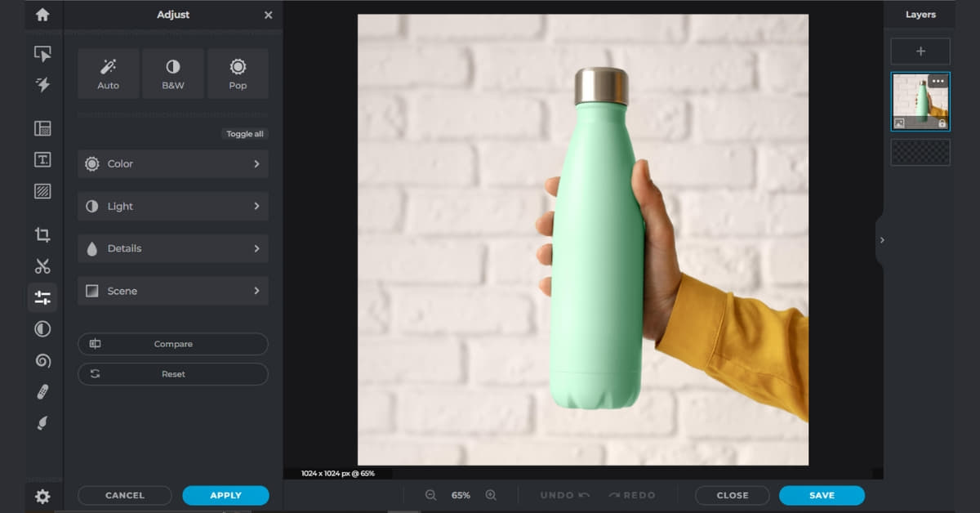Click the Close button in bottom bar
980x513 pixels.
pos(733,495)
